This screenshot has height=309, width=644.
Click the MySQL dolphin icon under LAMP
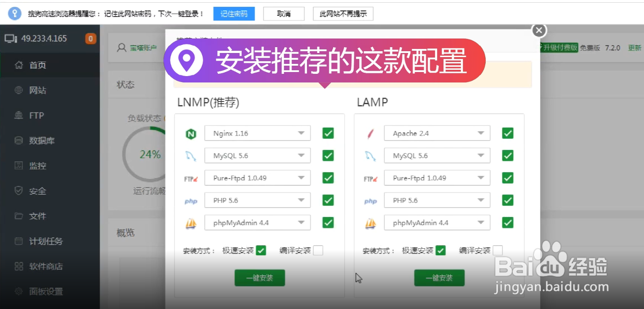click(371, 156)
